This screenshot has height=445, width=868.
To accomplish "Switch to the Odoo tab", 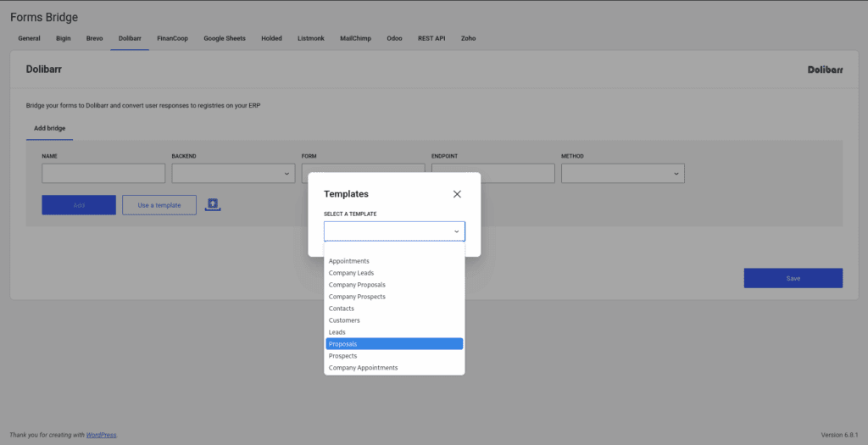I will 394,38.
